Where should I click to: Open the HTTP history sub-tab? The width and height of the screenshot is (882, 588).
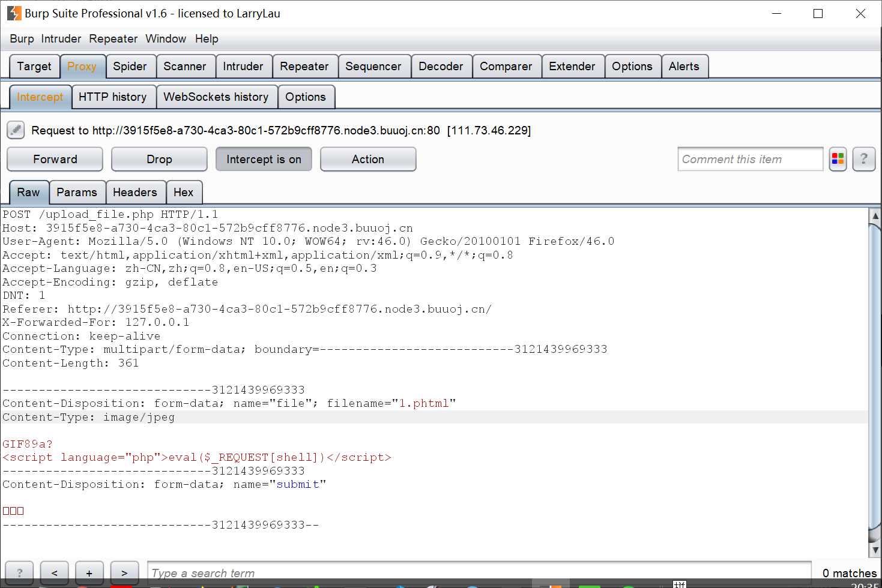113,97
